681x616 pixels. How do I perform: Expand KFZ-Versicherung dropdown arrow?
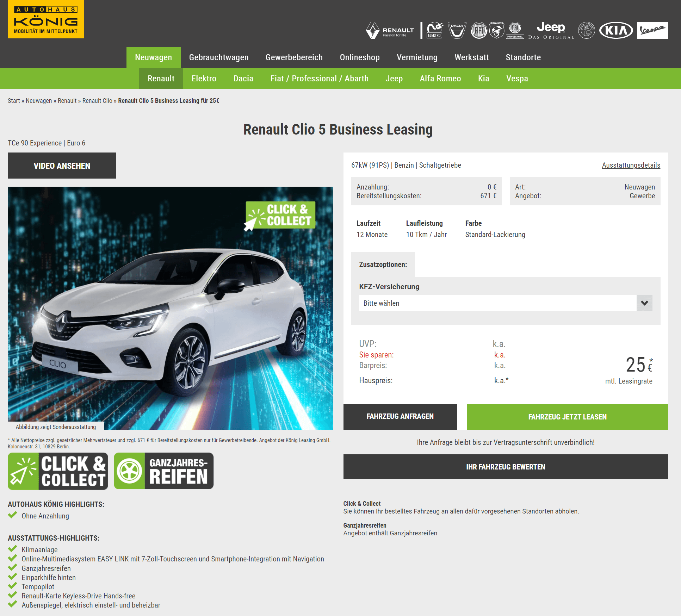pos(644,303)
